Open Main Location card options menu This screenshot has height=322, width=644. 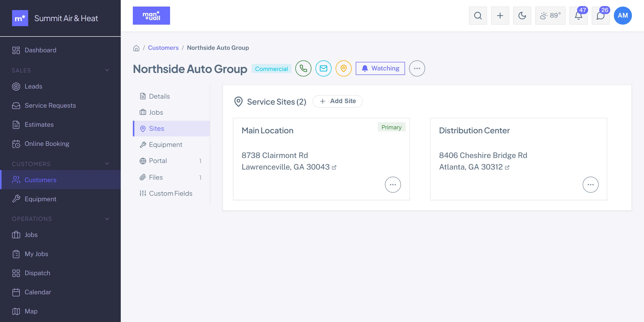[393, 185]
